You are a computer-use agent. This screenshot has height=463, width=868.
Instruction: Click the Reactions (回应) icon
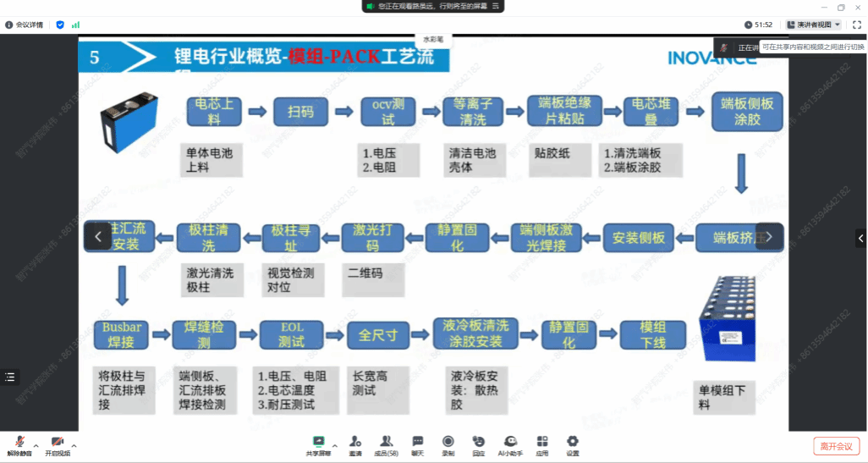[478, 445]
